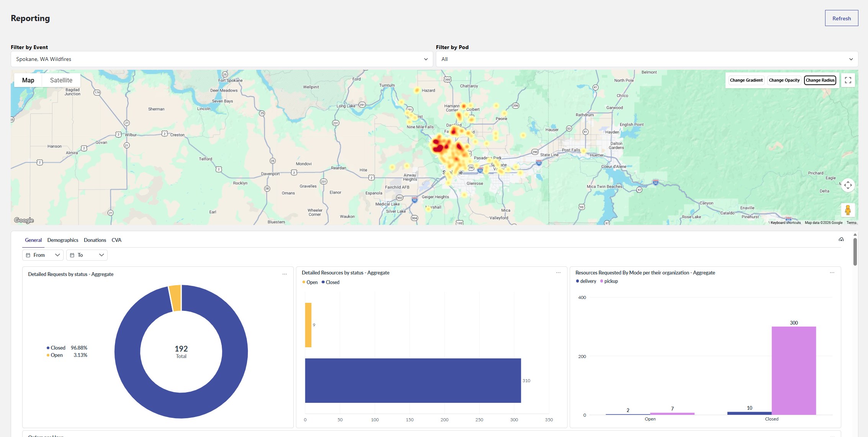Click the Refresh button
The width and height of the screenshot is (868, 437).
(x=841, y=18)
